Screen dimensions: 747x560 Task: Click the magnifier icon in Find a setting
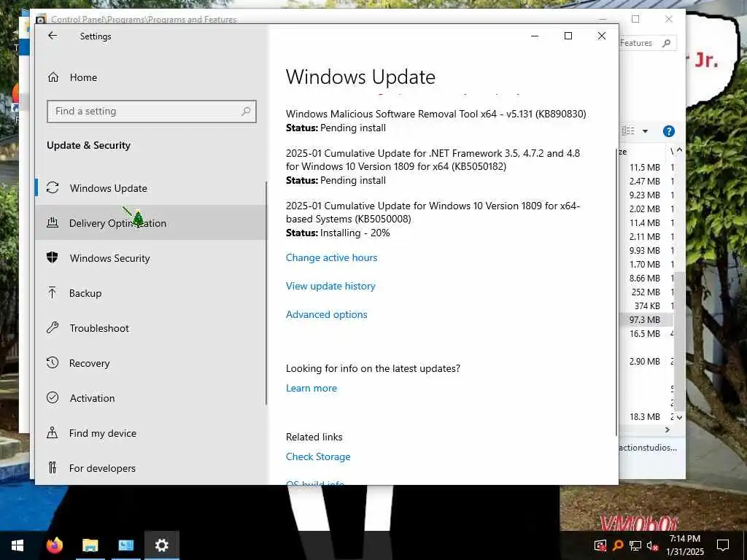click(246, 111)
